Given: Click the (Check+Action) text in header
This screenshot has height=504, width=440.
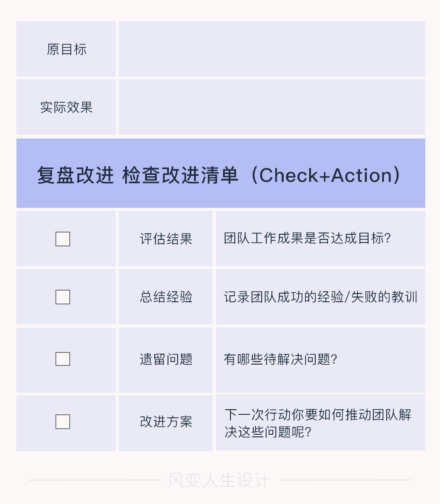Looking at the screenshot, I should (x=326, y=175).
